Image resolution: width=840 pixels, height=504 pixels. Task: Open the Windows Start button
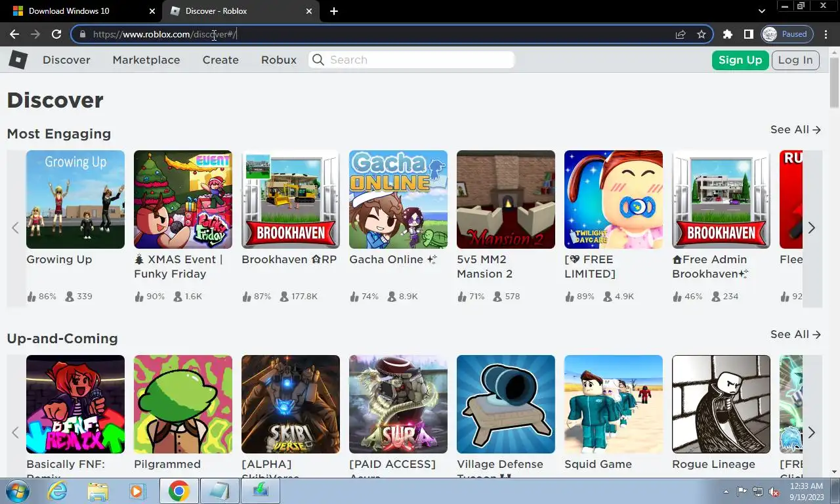click(x=18, y=491)
